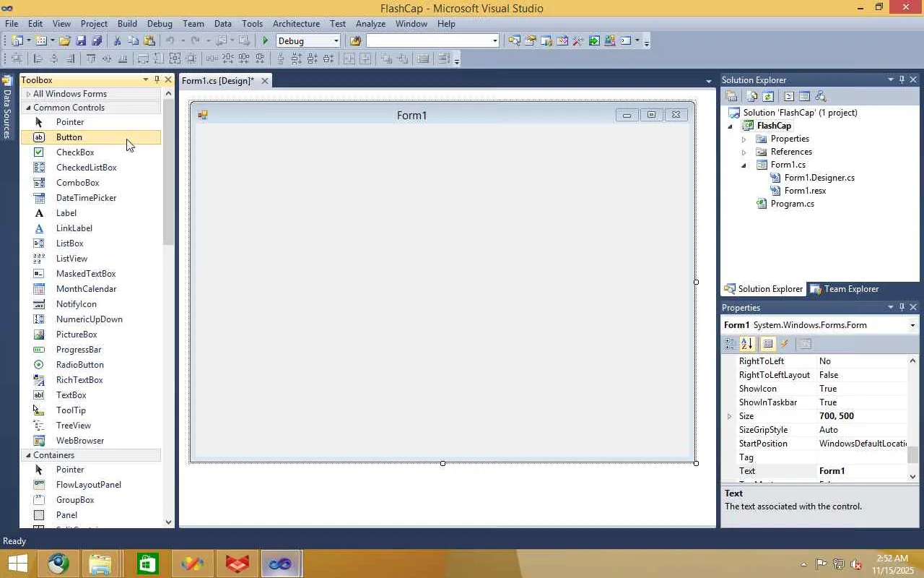Image resolution: width=924 pixels, height=578 pixels.
Task: Collapse the Form1.cs node
Action: tap(744, 165)
